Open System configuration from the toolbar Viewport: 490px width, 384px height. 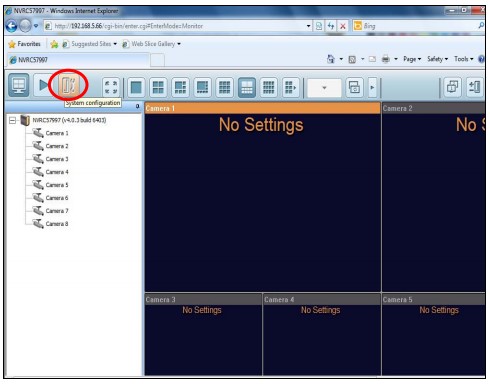click(69, 85)
